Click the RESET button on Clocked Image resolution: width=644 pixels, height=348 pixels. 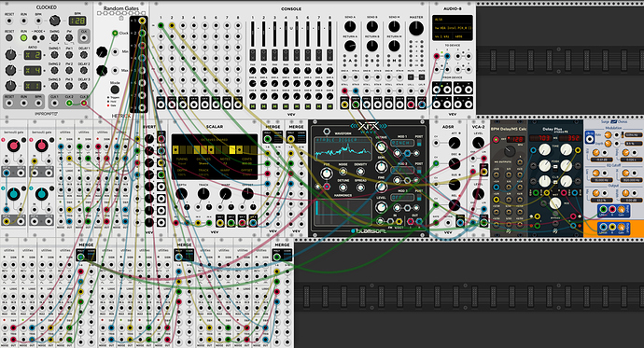pyautogui.click(x=9, y=37)
